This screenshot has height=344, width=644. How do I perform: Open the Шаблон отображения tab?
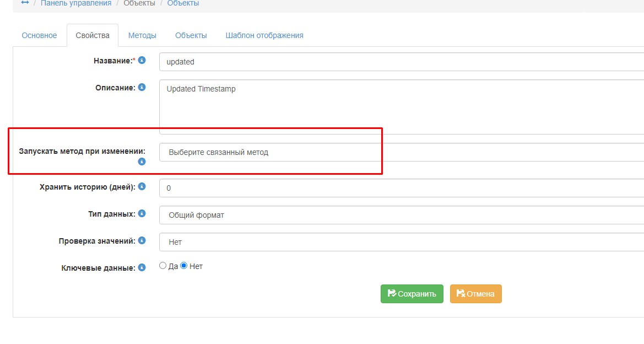click(264, 35)
